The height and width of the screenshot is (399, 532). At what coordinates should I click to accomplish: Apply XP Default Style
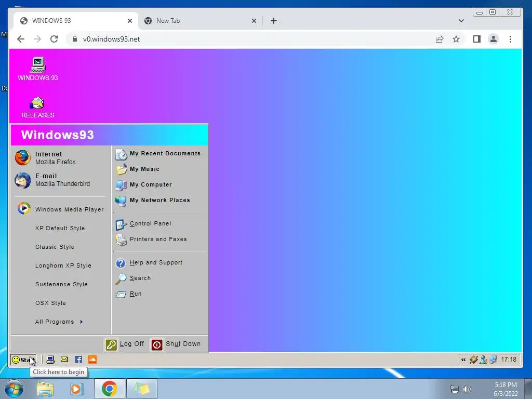coord(60,228)
